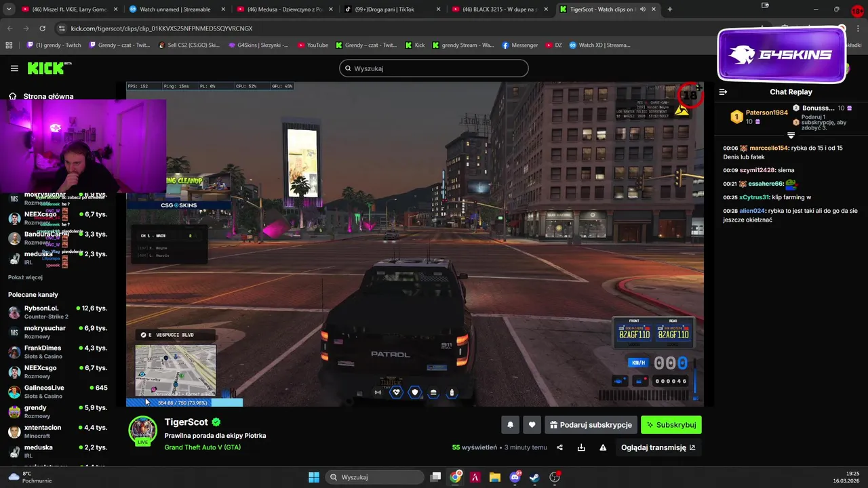Click user alien024 in chat replay
The image size is (868, 488).
click(x=752, y=211)
